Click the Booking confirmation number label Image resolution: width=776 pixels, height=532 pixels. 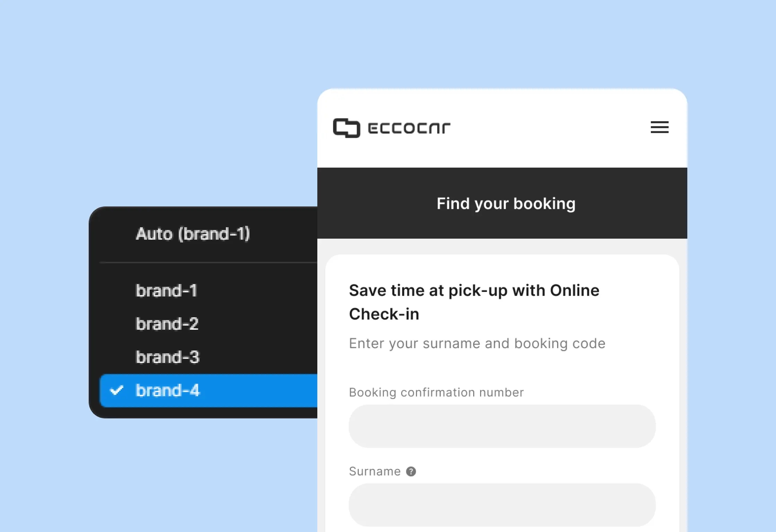click(x=436, y=392)
